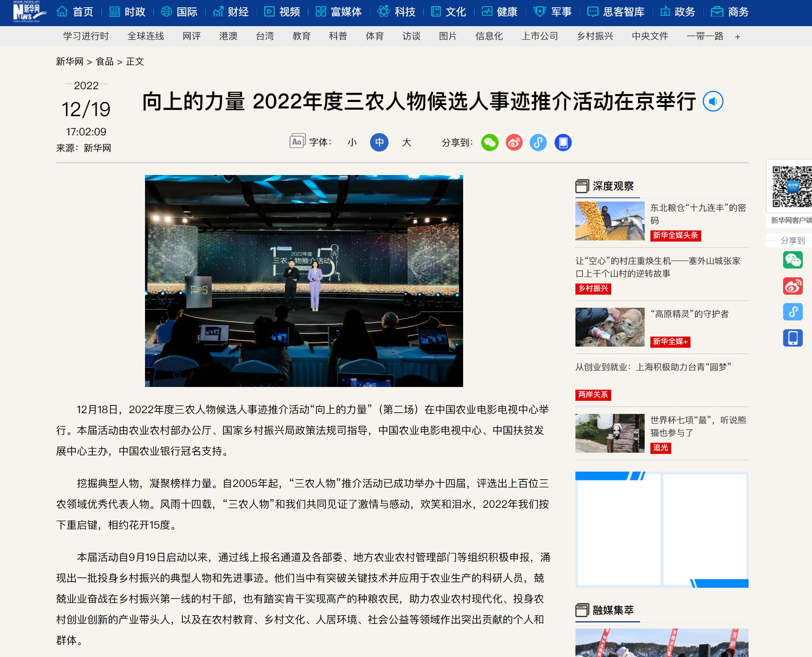Open article 让“空心”的村庄重焕生机
This screenshot has height=657, width=812.
coord(658,267)
